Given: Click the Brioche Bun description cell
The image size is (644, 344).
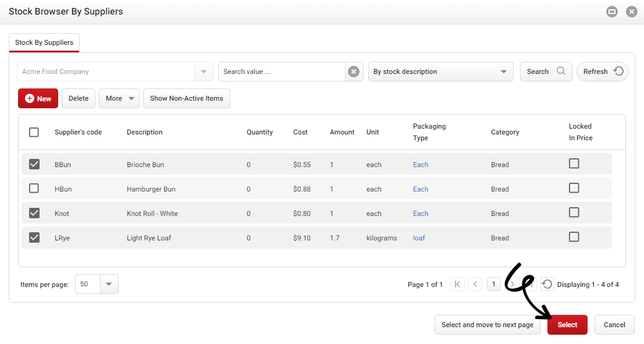Looking at the screenshot, I should click(145, 164).
